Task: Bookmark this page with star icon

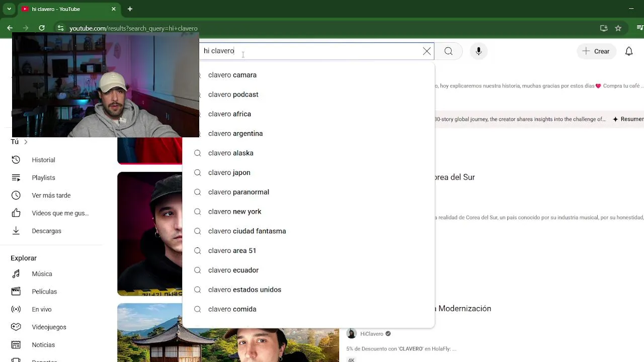Action: pyautogui.click(x=618, y=28)
